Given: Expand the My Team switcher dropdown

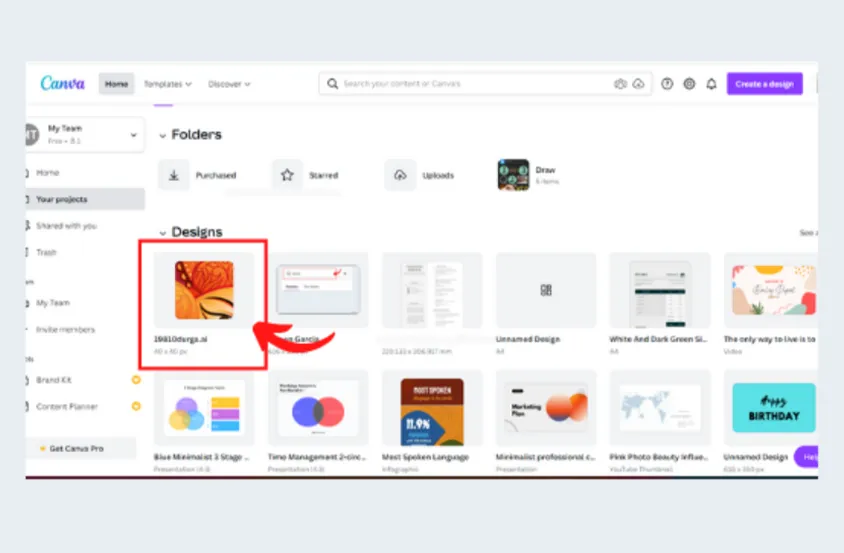Looking at the screenshot, I should pos(133,135).
